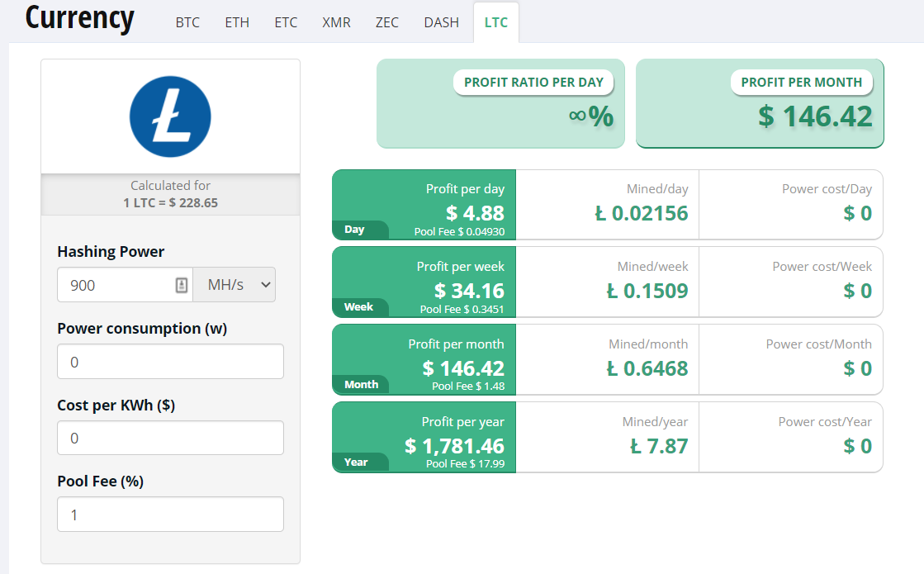Click the Power cost/Month $ 0 value
Screen dimensions: 924x574
point(857,368)
